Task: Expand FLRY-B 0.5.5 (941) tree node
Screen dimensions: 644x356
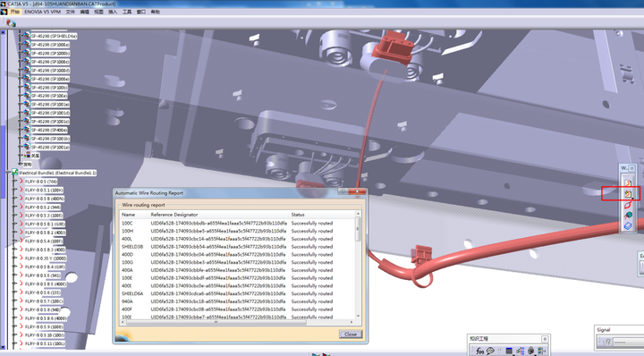Action: 15,275
